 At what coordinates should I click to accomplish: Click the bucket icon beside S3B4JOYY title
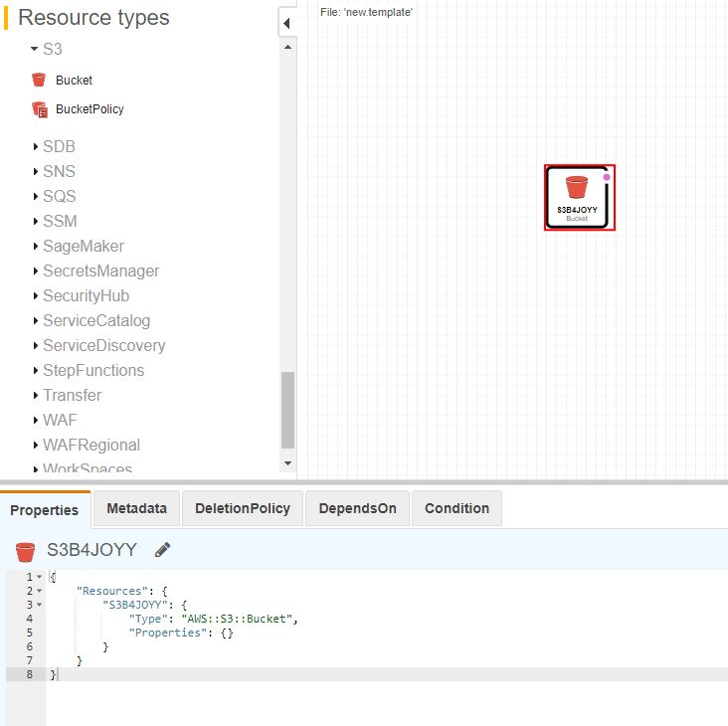pyautogui.click(x=25, y=551)
